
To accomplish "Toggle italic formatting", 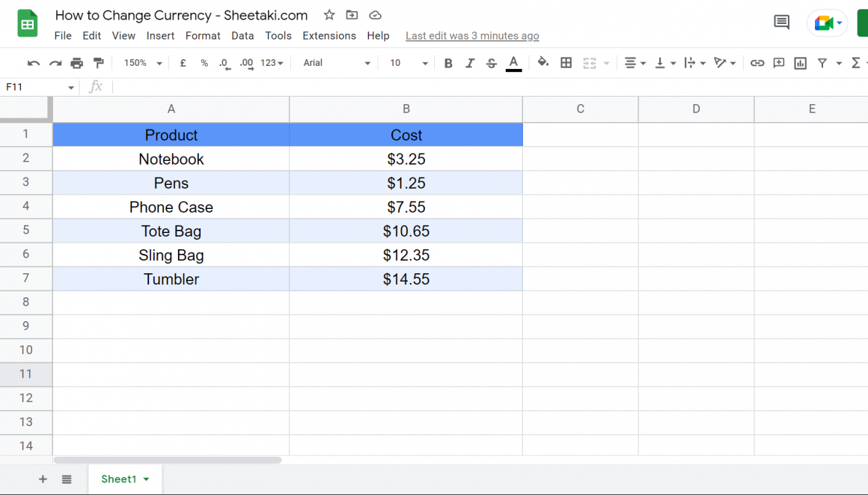I will (469, 63).
